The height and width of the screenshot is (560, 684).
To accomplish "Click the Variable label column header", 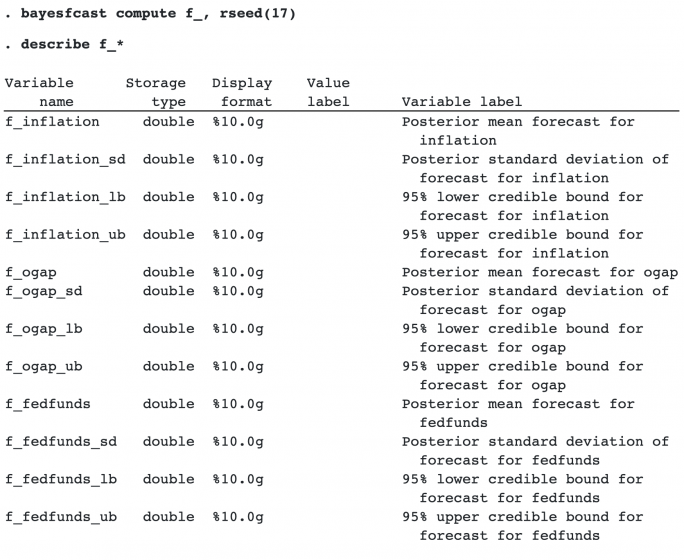I will pos(462,102).
